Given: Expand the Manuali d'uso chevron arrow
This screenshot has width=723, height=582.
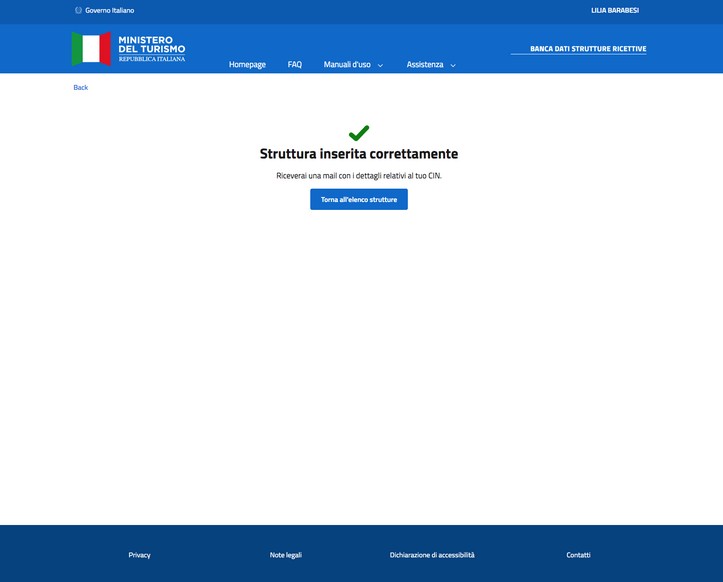Looking at the screenshot, I should click(x=380, y=65).
